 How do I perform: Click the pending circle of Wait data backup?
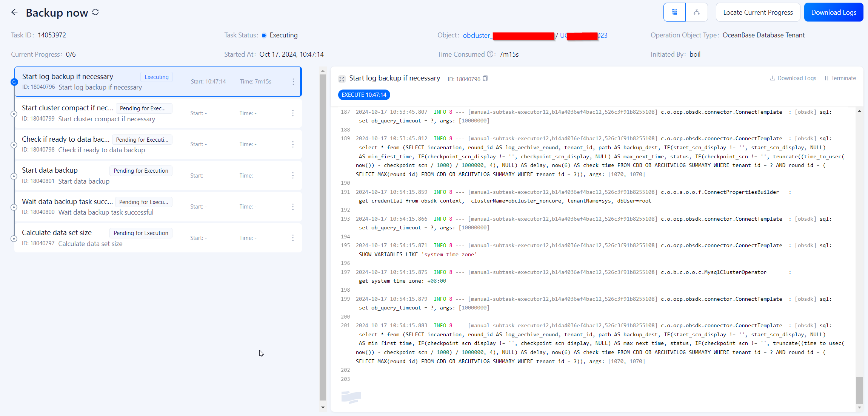pos(14,207)
